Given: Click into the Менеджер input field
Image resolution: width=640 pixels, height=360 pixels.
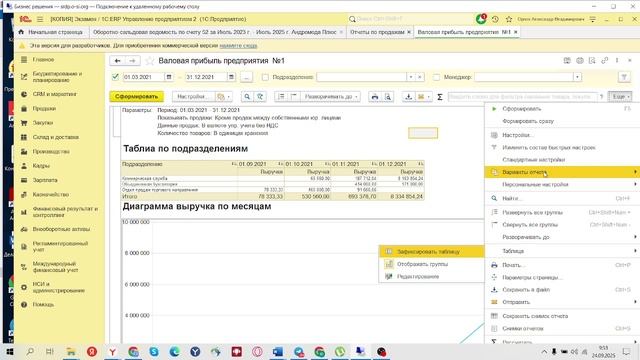Looking at the screenshot, I should coord(524,77).
